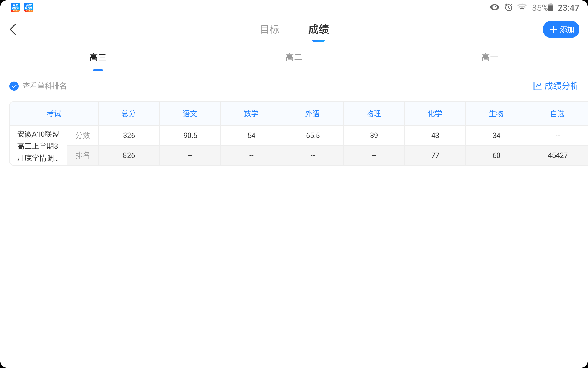Screen dimensions: 588x368
Task: Click the 添加 plus button
Action: tap(561, 29)
